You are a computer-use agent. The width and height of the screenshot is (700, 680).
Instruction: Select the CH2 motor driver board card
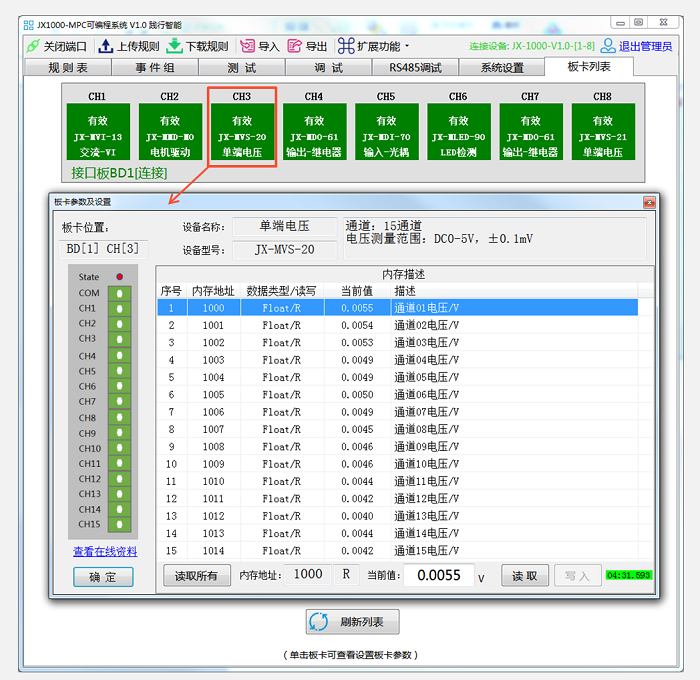point(170,131)
